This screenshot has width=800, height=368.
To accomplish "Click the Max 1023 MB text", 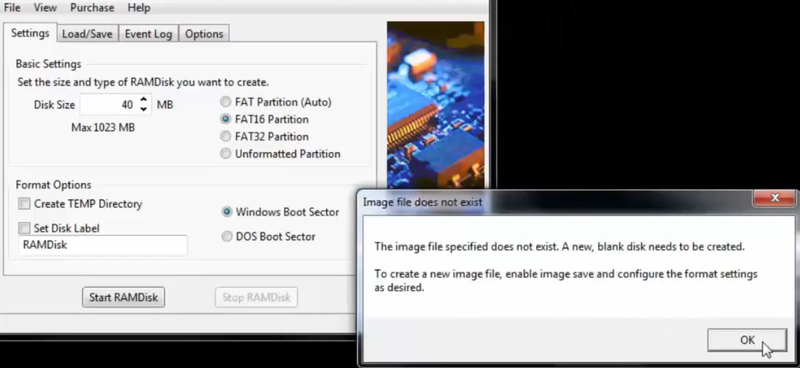I will (103, 128).
